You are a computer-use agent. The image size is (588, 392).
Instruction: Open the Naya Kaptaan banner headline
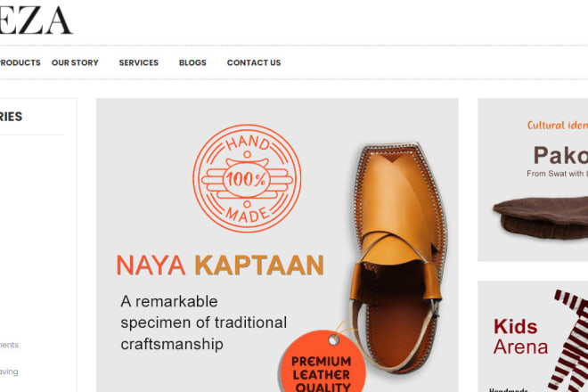[220, 265]
